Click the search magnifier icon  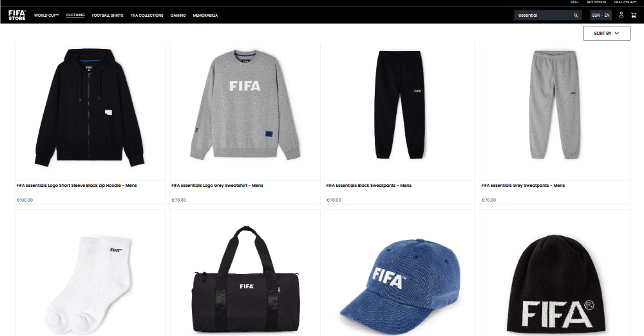576,15
